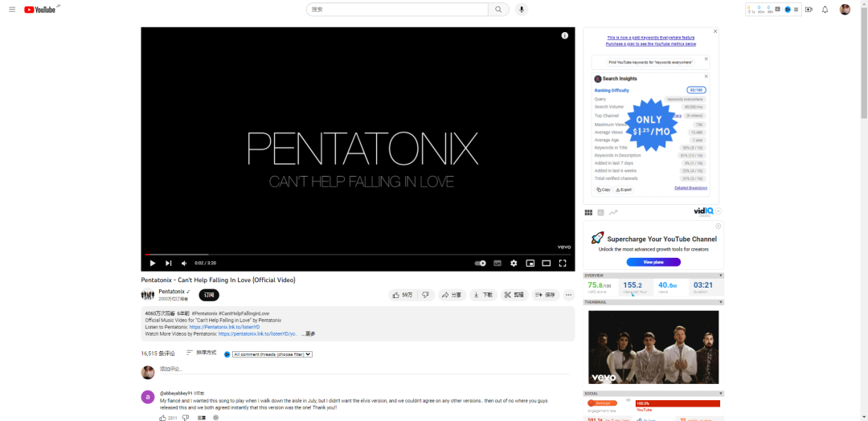Click the Average engagement rate badge
This screenshot has height=421, width=868.
pyautogui.click(x=602, y=403)
